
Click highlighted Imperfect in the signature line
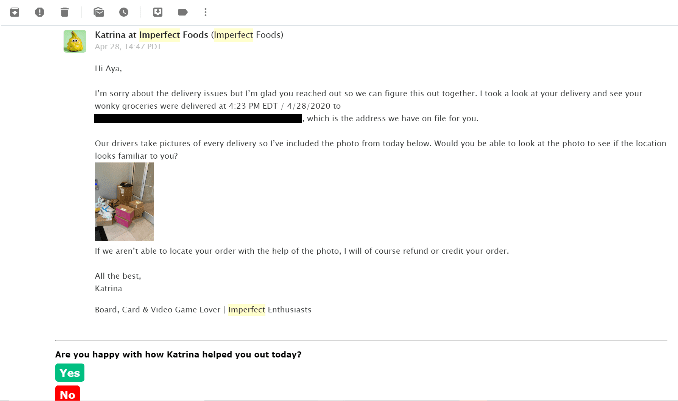[246, 310]
